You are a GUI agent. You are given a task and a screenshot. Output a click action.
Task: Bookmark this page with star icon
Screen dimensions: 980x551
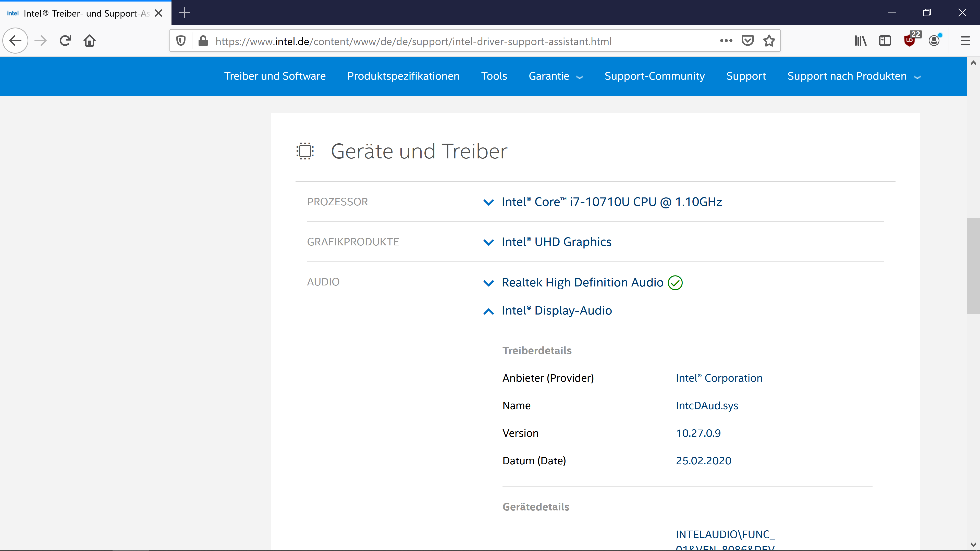(x=769, y=41)
